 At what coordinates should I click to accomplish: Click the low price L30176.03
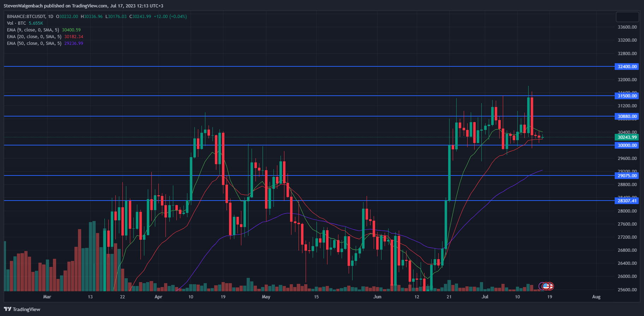(116, 17)
